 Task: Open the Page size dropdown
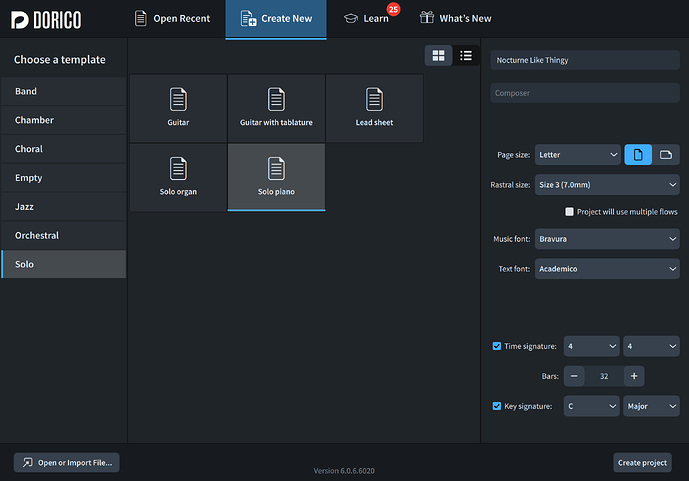577,155
